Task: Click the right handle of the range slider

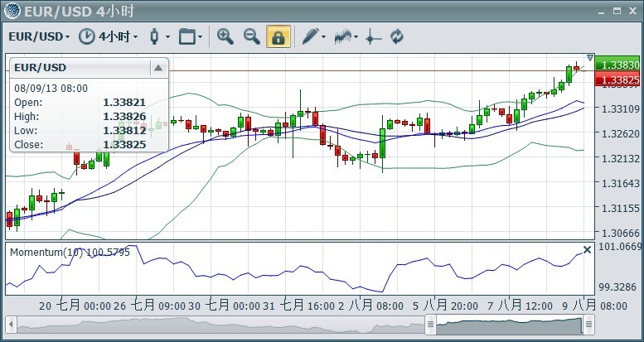Action: point(588,325)
